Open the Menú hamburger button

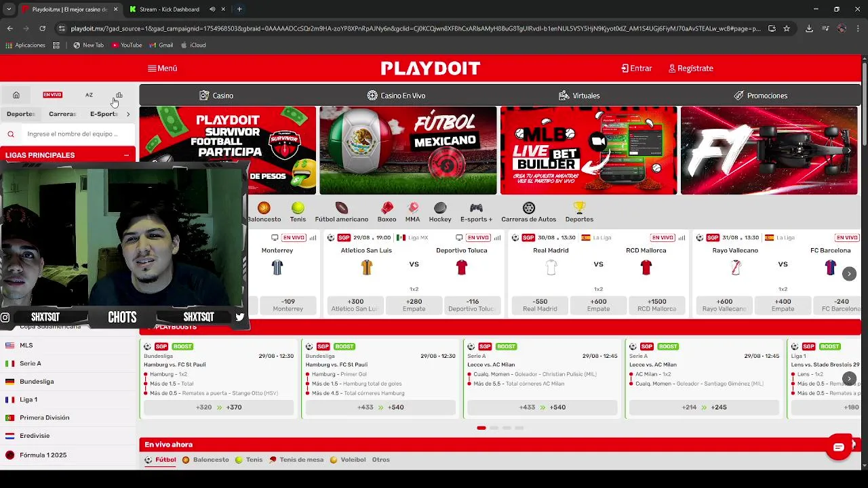click(x=162, y=68)
